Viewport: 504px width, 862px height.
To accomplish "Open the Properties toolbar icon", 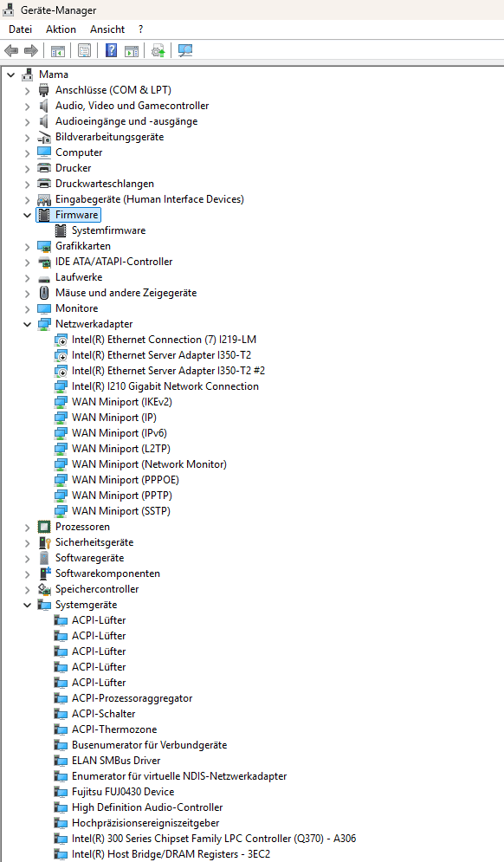I will click(85, 51).
